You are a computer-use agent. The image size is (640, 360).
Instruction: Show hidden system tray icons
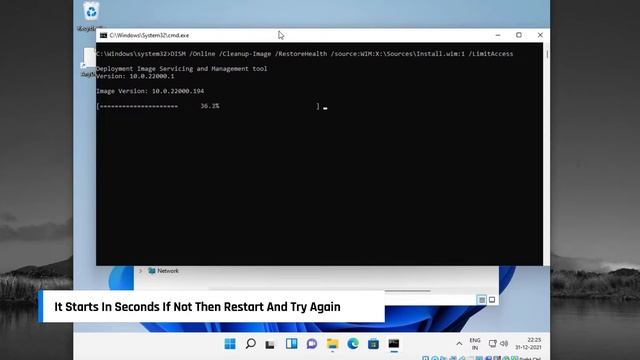459,344
